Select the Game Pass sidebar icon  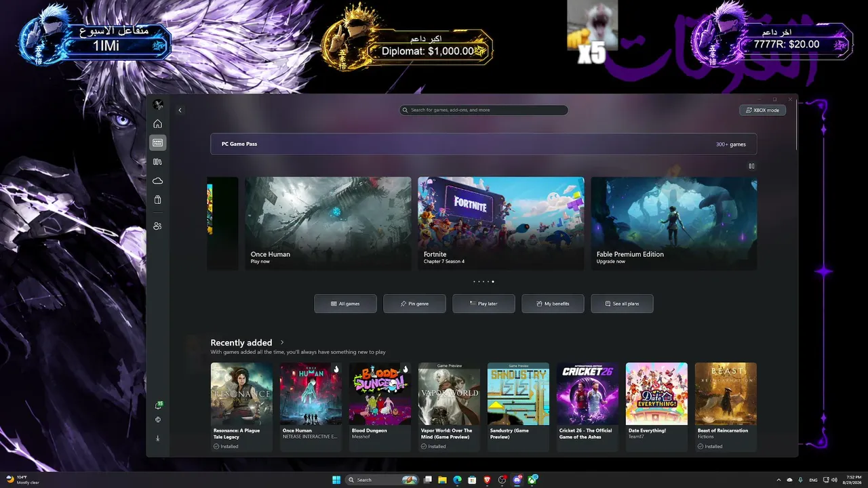click(x=157, y=143)
